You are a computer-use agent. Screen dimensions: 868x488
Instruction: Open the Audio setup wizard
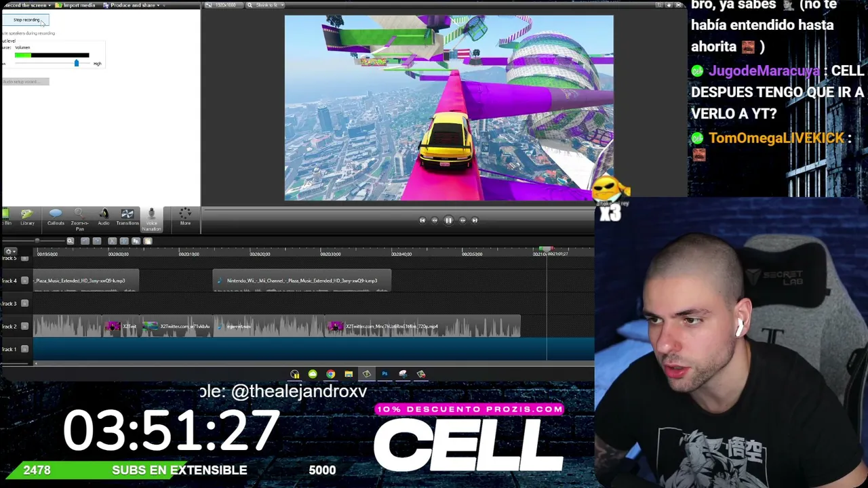click(25, 81)
